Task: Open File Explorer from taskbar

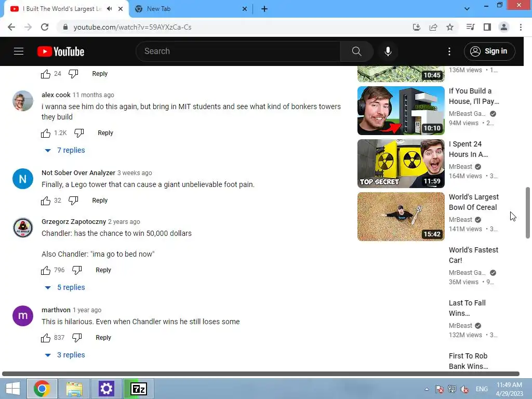Action: pyautogui.click(x=74, y=389)
